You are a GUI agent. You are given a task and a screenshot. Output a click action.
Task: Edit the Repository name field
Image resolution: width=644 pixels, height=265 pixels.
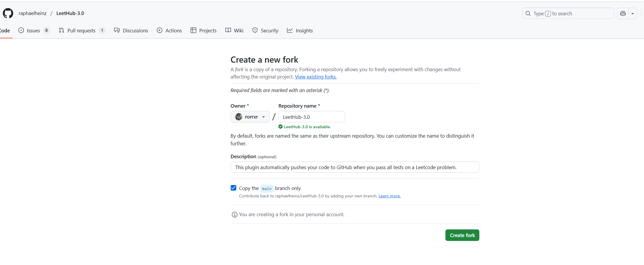point(311,117)
